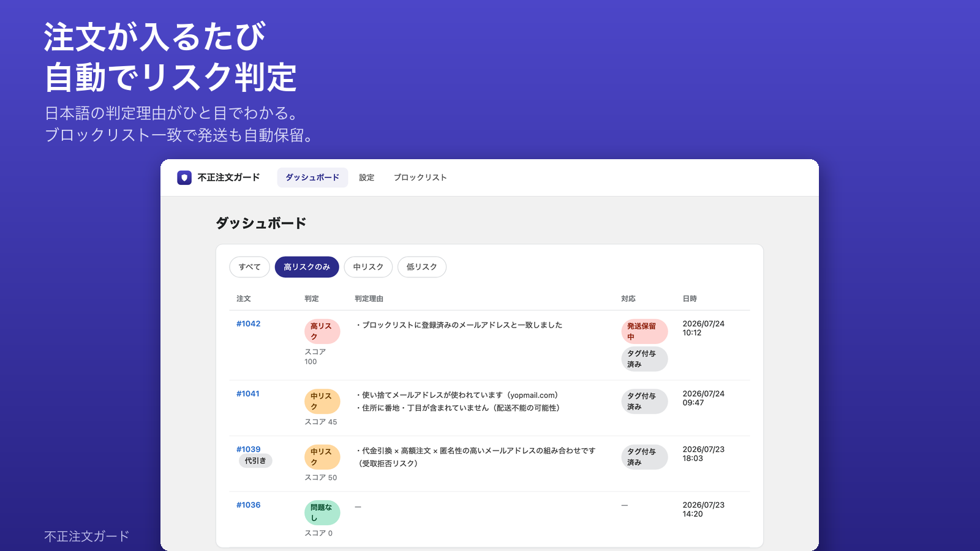Filter by 低リスク pill
Image resolution: width=980 pixels, height=551 pixels.
(422, 267)
